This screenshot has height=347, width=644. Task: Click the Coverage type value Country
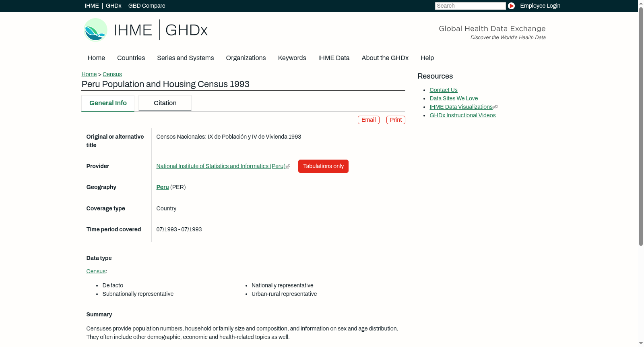point(166,208)
